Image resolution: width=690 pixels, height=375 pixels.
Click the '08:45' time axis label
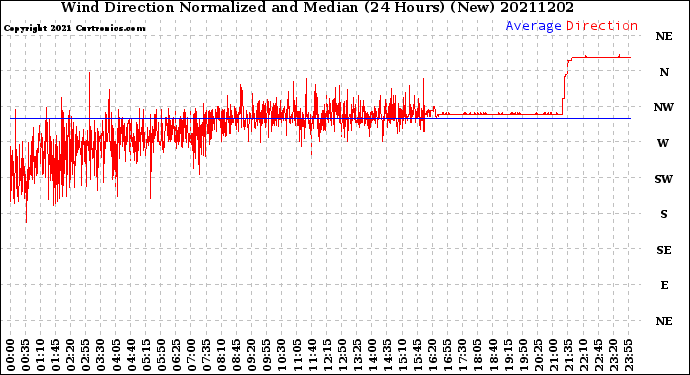(x=237, y=355)
